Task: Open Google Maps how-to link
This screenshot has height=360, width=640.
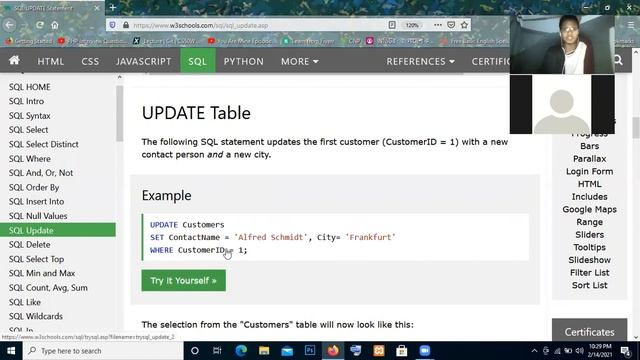Action: (x=589, y=209)
